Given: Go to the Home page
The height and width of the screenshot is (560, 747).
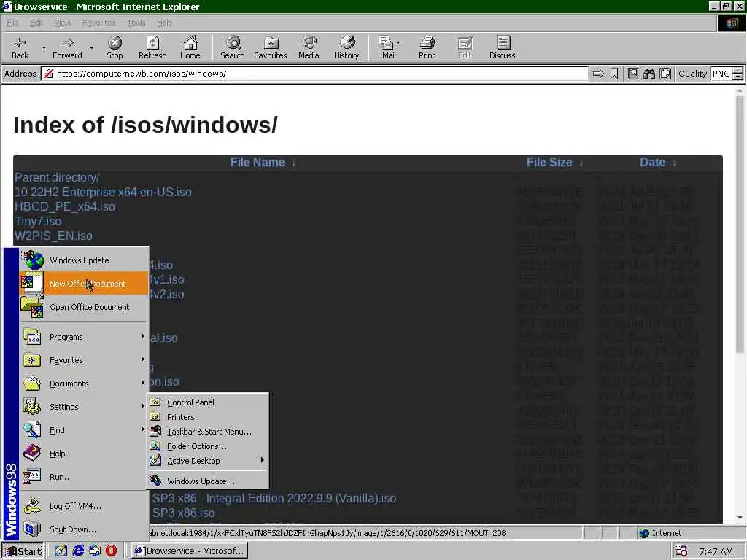Looking at the screenshot, I should point(190,47).
